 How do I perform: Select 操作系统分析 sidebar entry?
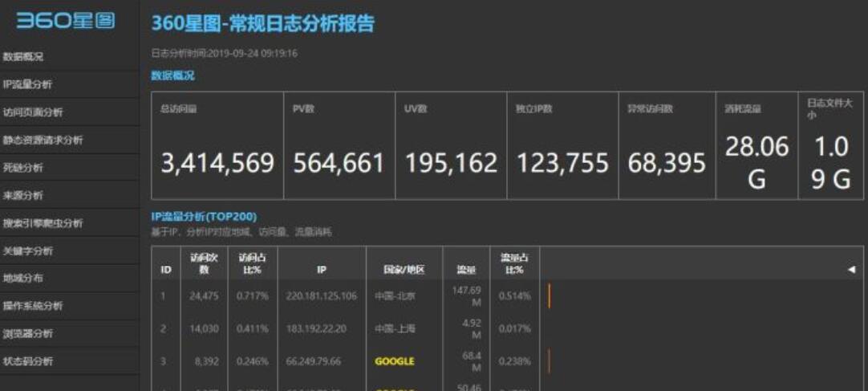[33, 306]
